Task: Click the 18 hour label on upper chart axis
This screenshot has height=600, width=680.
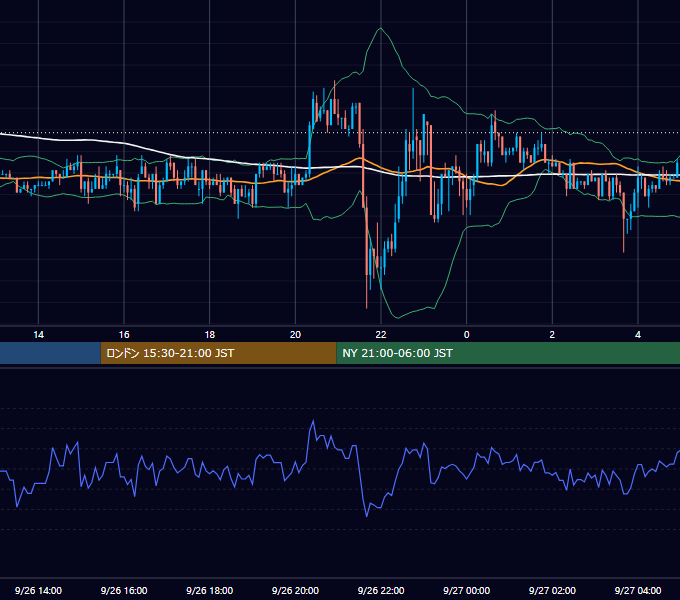Action: tap(209, 335)
